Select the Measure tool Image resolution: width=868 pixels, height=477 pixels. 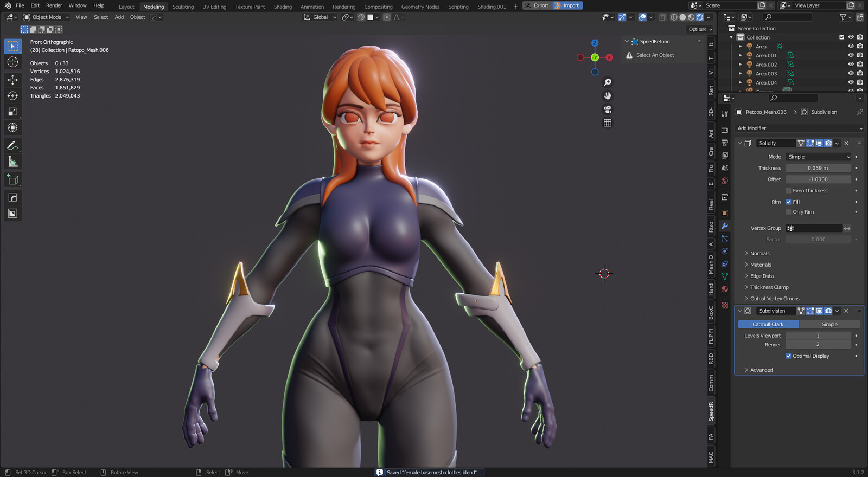[12, 162]
